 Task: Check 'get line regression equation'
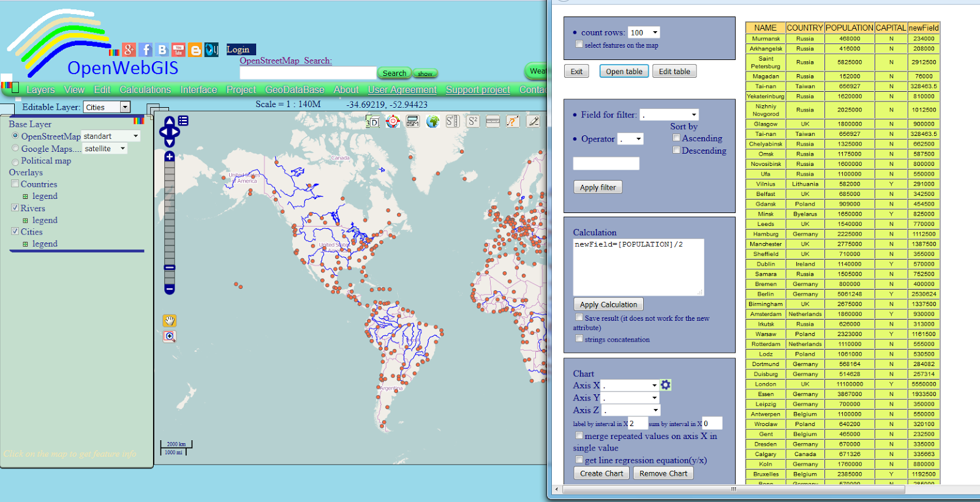[579, 459]
